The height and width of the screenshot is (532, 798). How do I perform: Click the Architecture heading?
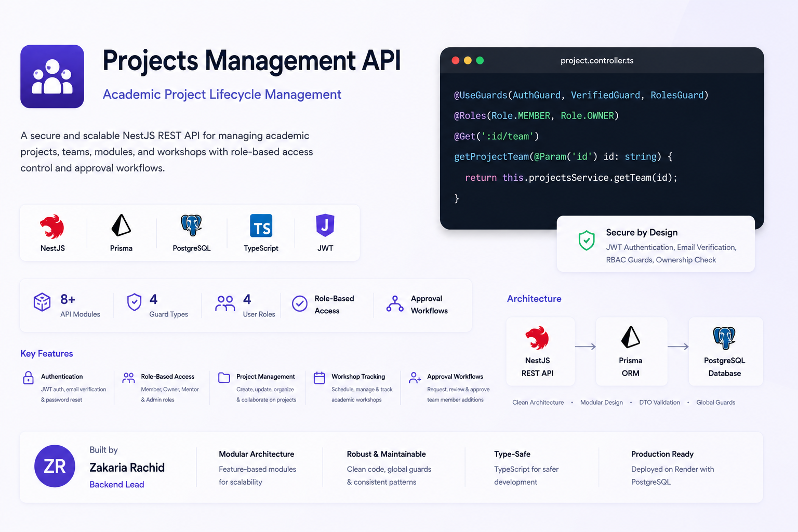[534, 299]
